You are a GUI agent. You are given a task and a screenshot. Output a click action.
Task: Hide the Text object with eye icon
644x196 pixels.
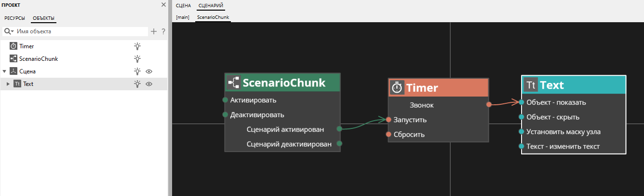tap(149, 84)
